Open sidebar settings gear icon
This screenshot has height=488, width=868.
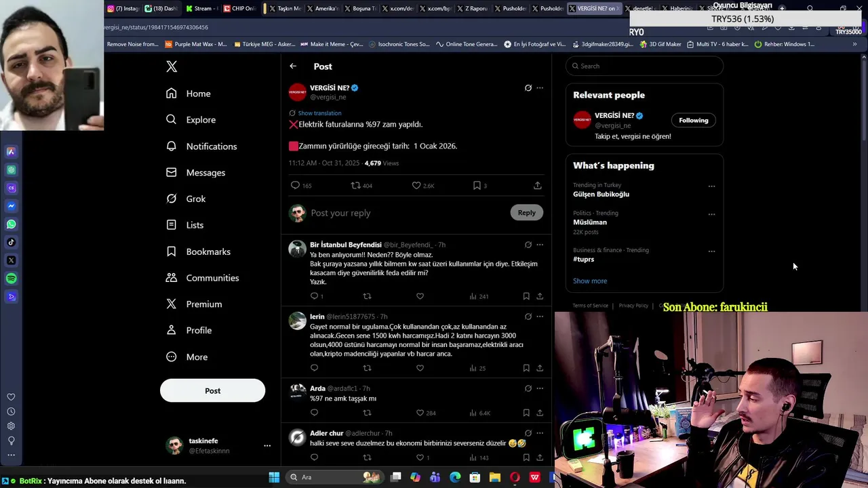click(x=11, y=426)
